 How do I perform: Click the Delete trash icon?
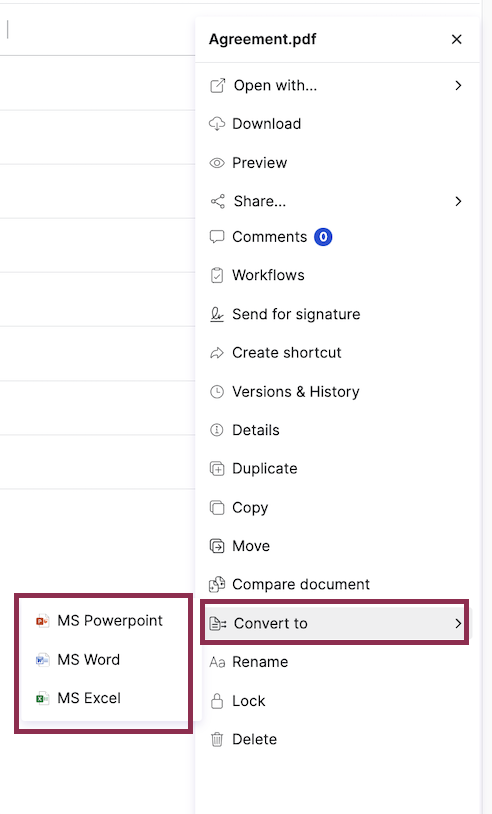[217, 739]
